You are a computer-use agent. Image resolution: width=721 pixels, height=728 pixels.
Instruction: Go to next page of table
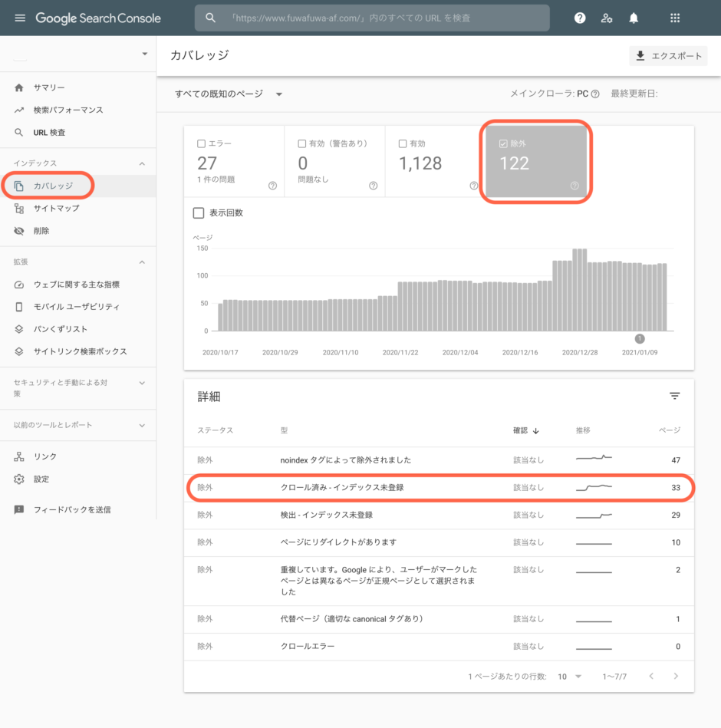pos(676,677)
